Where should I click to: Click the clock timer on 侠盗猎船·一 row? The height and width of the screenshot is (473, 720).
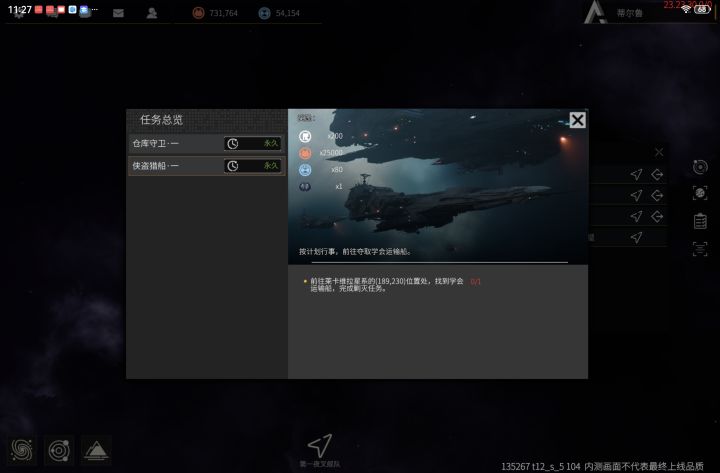click(x=233, y=166)
